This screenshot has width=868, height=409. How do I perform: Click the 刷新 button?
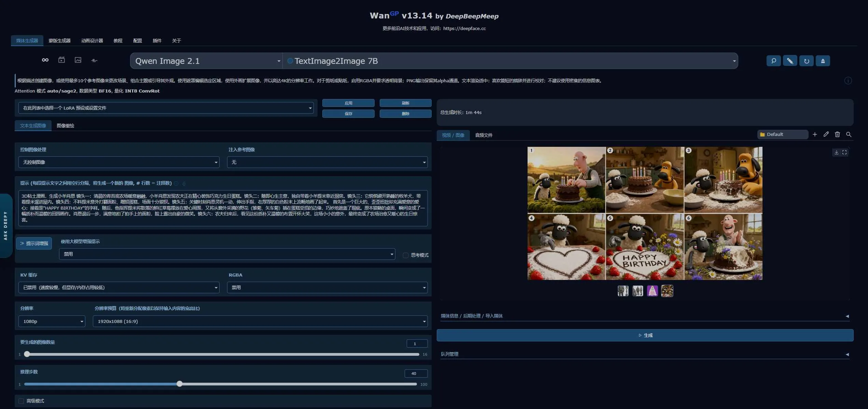click(405, 103)
